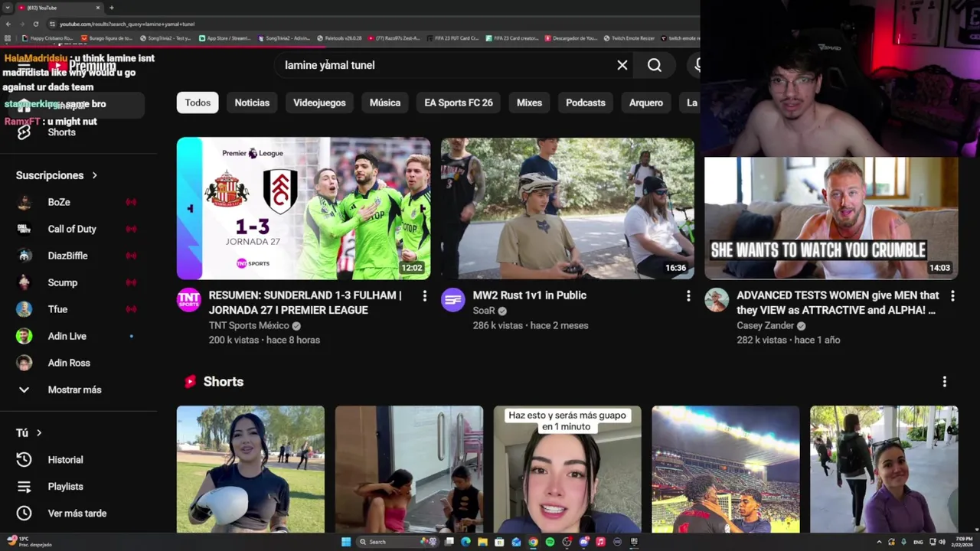This screenshot has height=551, width=980.
Task: Open the 'Twitch Emote Resizer' bookmark
Action: 629,38
